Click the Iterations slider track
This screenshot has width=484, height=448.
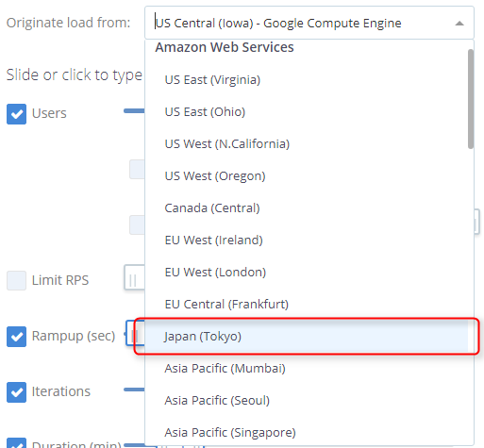(x=134, y=390)
